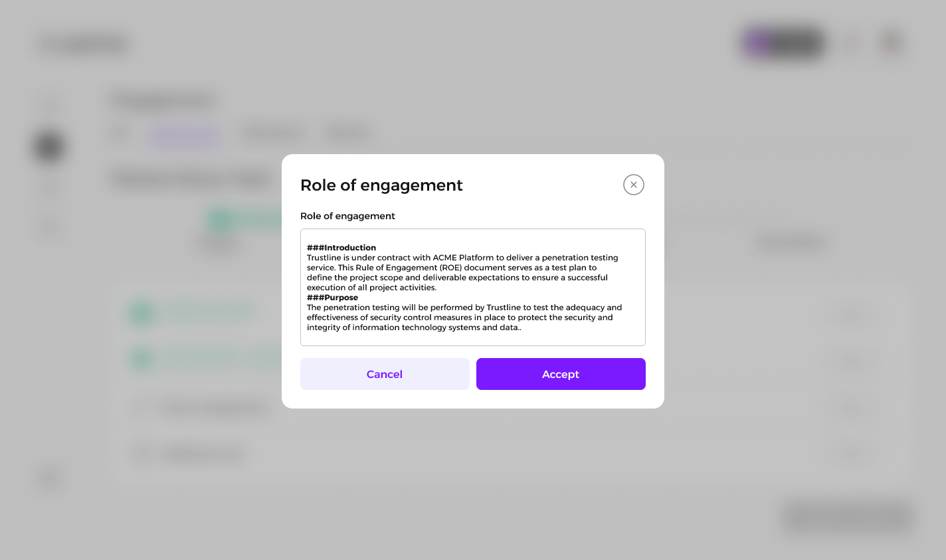Click the Role of engagement field label
This screenshot has height=560, width=946.
[347, 216]
